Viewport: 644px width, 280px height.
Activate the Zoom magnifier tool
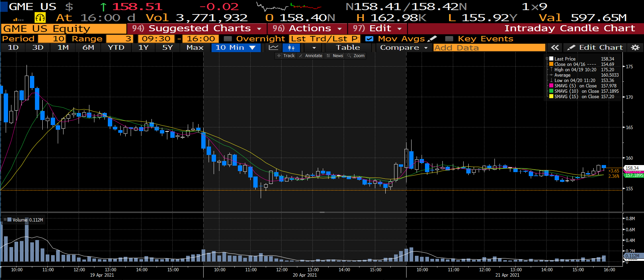356,56
